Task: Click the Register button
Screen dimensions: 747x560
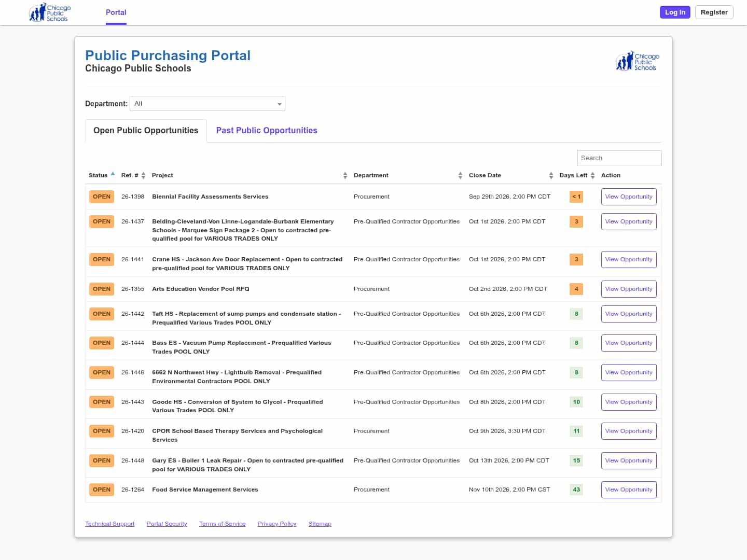Action: [x=714, y=12]
